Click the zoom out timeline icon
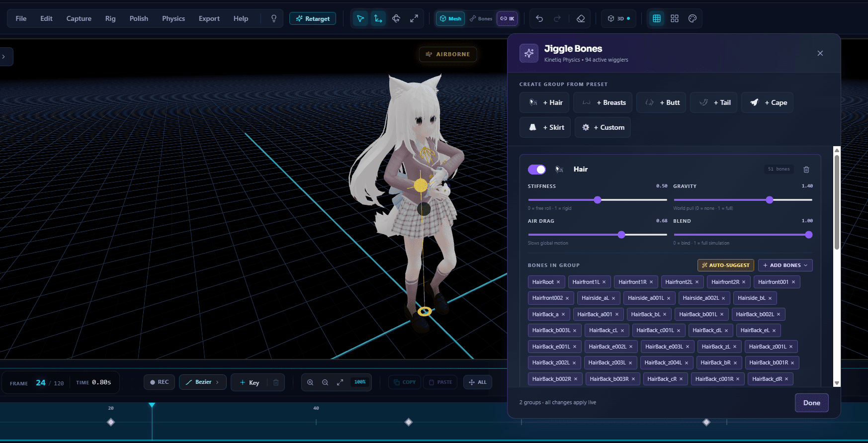 pyautogui.click(x=325, y=382)
